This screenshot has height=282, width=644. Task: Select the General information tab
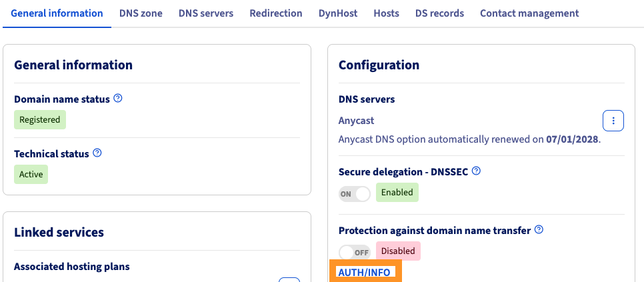point(57,13)
